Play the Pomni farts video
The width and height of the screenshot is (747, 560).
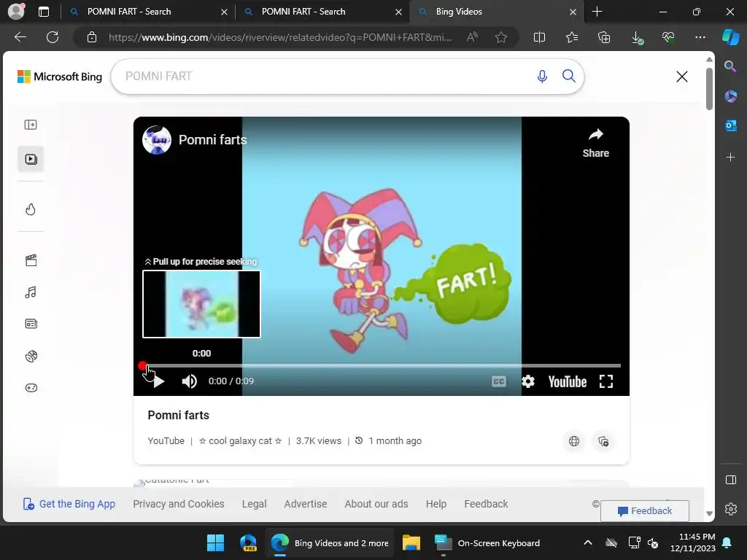[158, 381]
